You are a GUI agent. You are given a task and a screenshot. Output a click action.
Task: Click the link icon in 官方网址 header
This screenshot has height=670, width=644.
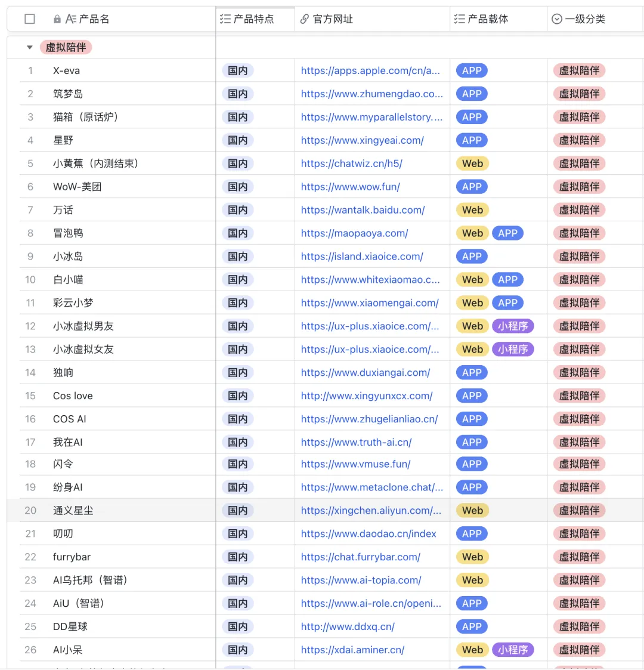point(305,19)
